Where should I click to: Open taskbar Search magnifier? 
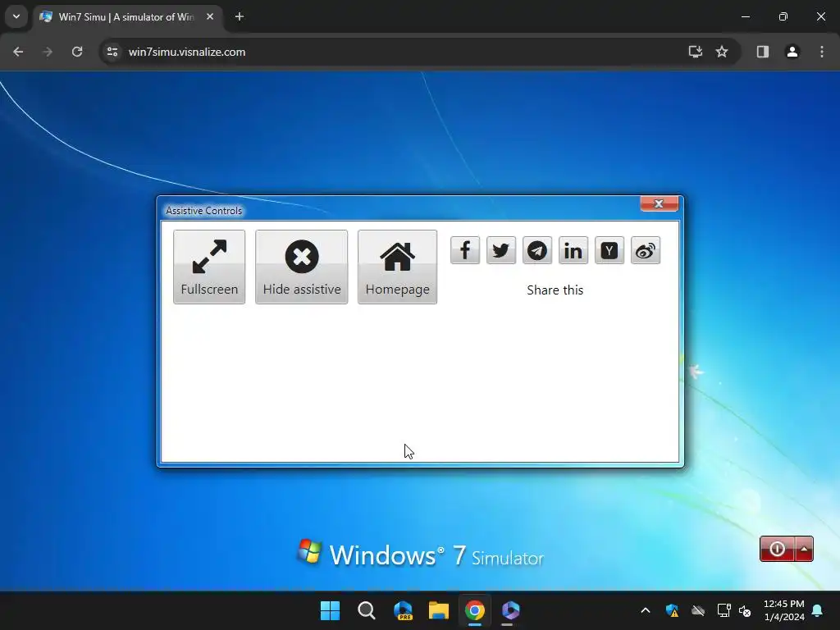(x=367, y=610)
